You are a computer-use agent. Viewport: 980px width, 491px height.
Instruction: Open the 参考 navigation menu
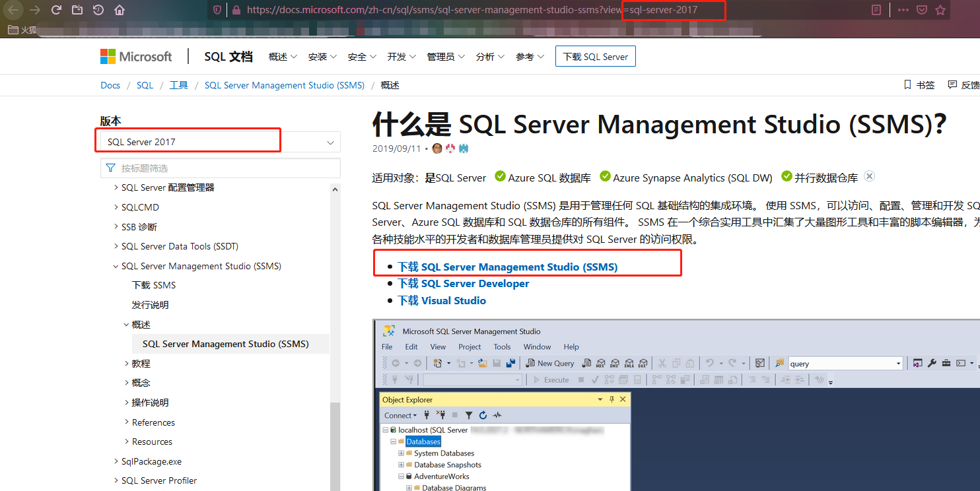click(530, 57)
